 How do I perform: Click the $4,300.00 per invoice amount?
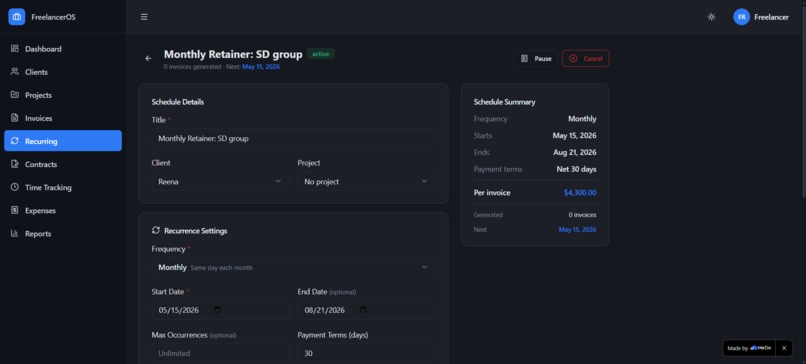coord(580,193)
